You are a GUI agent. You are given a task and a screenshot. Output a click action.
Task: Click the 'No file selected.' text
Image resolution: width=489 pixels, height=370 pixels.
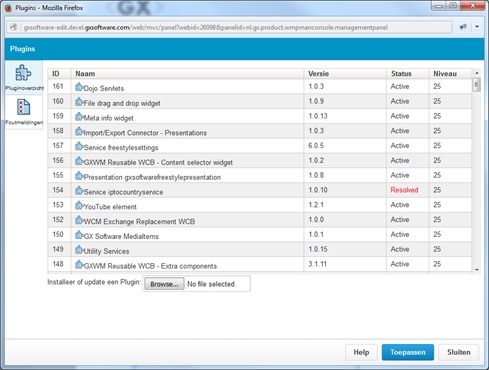[211, 284]
